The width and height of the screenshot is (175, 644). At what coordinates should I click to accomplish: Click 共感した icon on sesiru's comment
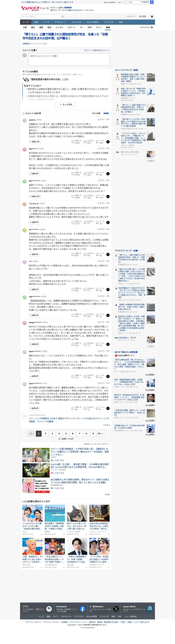click(73, 142)
